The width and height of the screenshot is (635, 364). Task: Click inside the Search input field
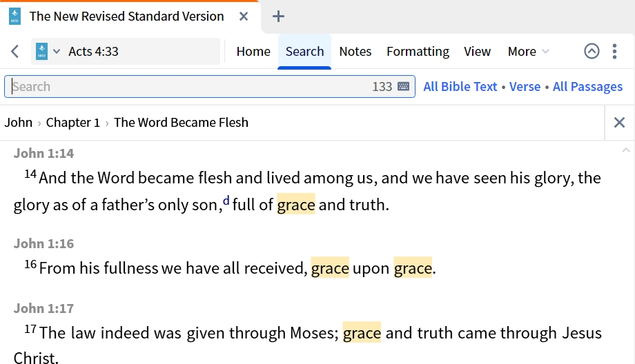(x=190, y=87)
